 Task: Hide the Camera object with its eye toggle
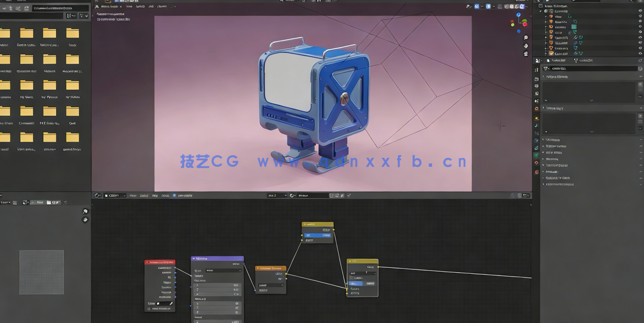coord(640,27)
